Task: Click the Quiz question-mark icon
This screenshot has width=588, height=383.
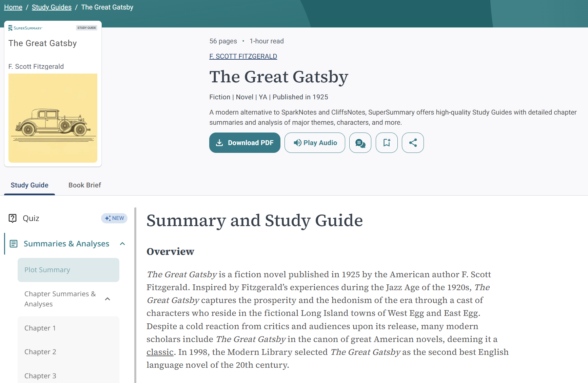Action: point(13,218)
